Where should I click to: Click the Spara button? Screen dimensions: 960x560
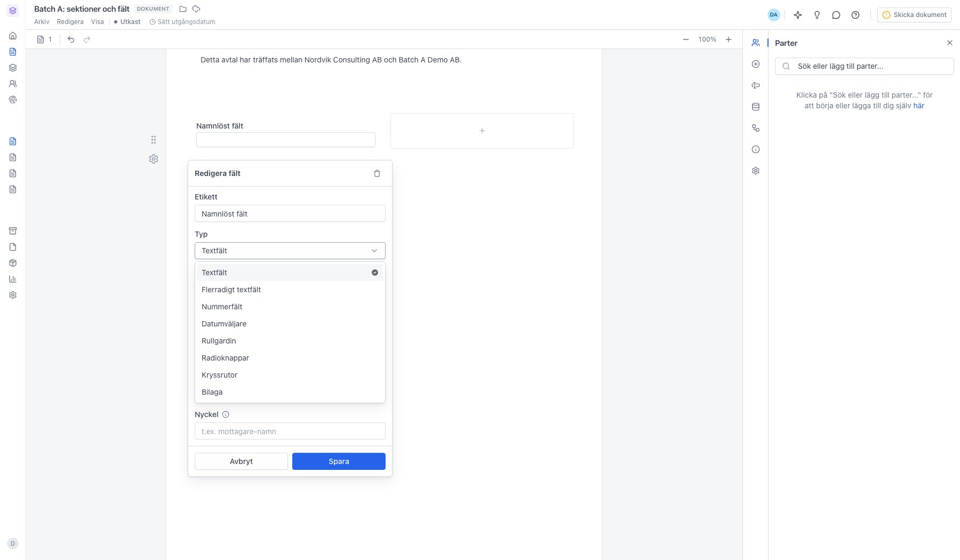pos(339,461)
